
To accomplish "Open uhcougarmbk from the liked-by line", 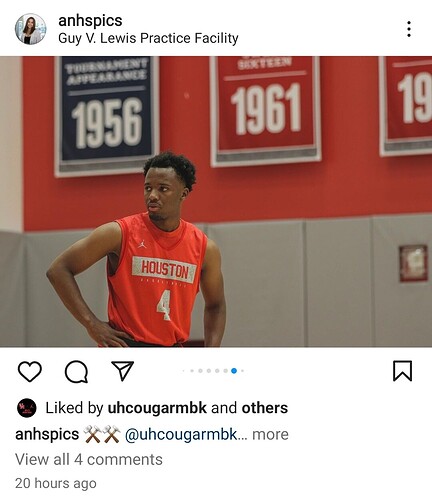I will pos(157,408).
